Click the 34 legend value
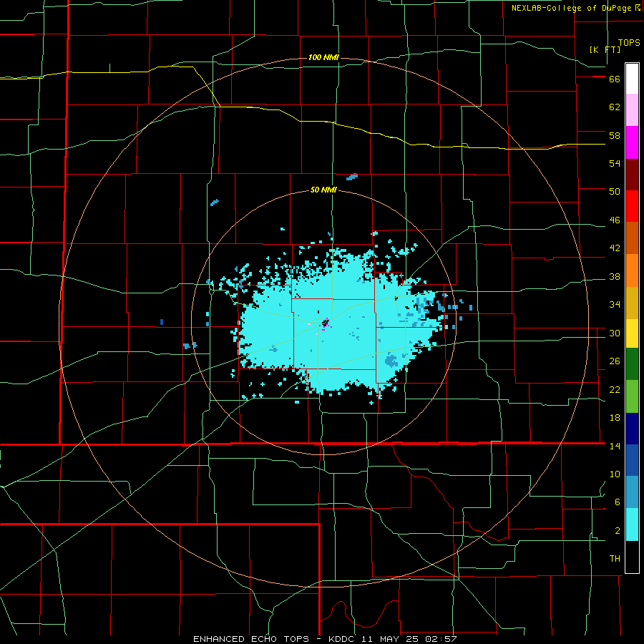Image resolution: width=644 pixels, height=644 pixels. [x=615, y=305]
